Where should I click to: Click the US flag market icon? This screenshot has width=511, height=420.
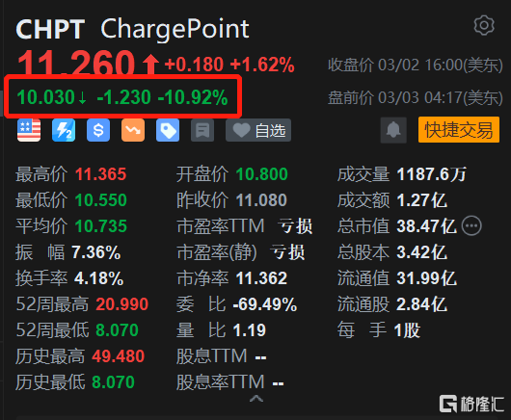click(x=29, y=130)
